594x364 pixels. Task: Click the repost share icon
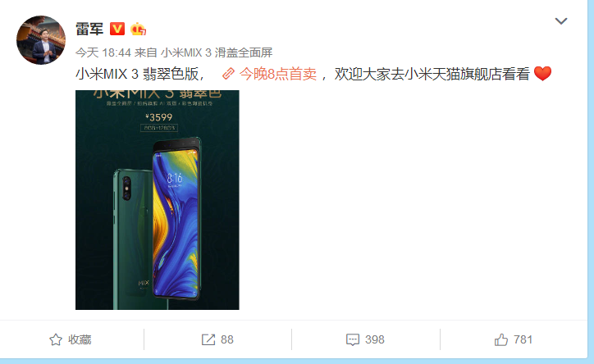[208, 339]
